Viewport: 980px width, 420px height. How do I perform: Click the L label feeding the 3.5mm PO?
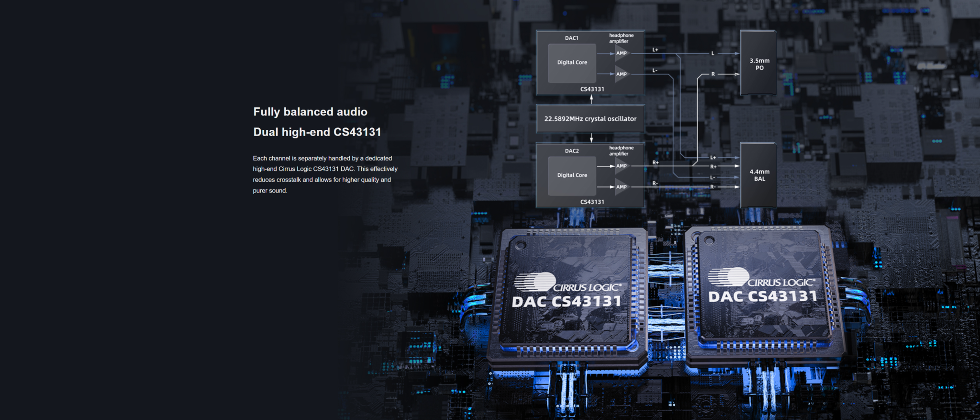pyautogui.click(x=713, y=54)
